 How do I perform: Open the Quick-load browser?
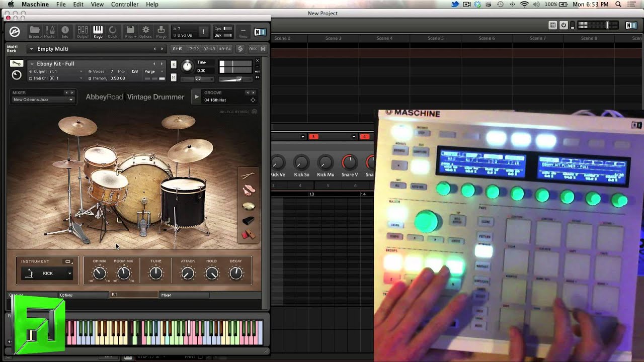[112, 32]
